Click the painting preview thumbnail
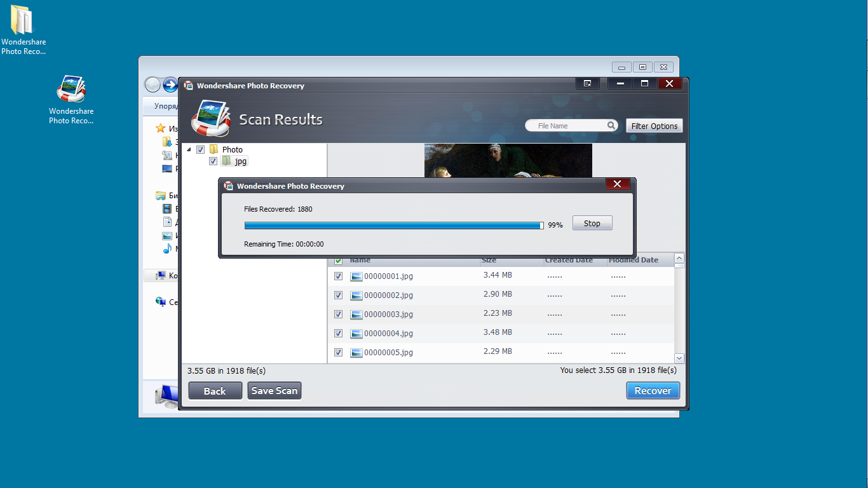Image resolution: width=868 pixels, height=488 pixels. [x=508, y=161]
